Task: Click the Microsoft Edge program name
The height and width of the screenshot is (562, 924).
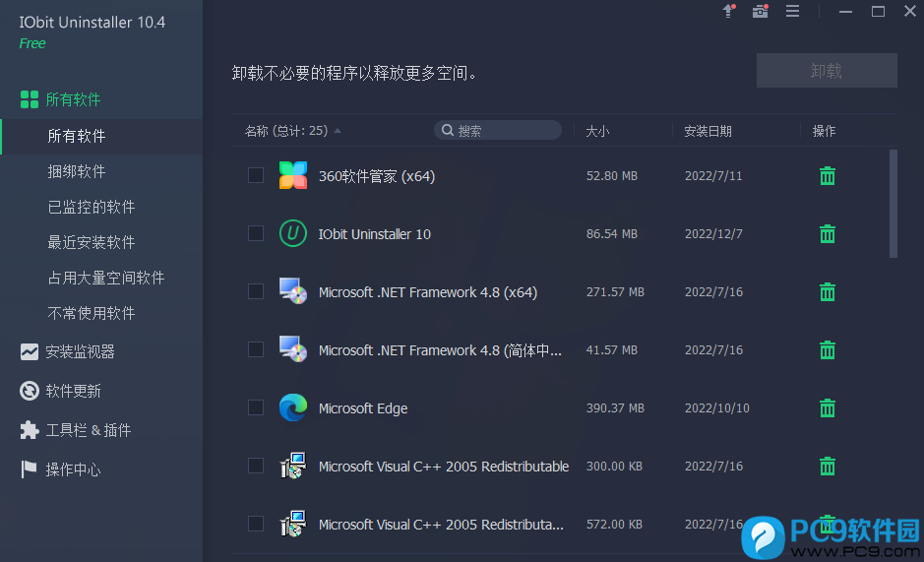Action: pos(363,408)
